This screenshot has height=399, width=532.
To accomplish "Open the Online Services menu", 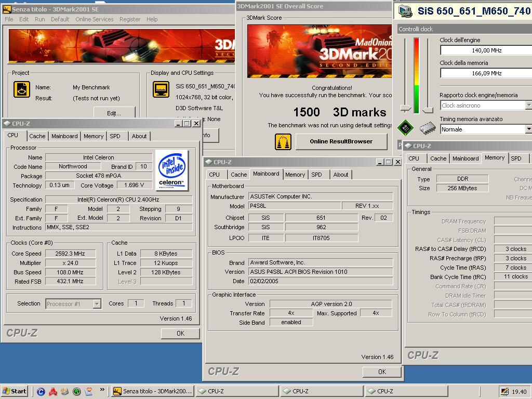I will point(95,19).
